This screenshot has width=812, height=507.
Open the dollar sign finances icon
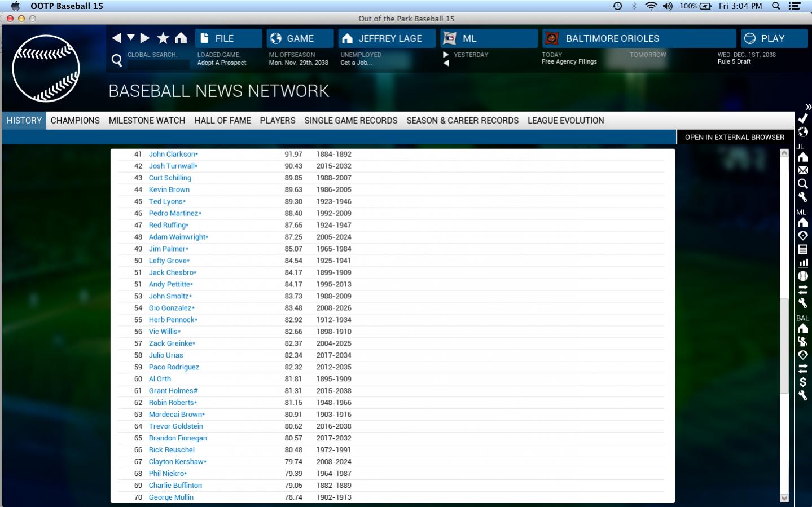point(803,382)
